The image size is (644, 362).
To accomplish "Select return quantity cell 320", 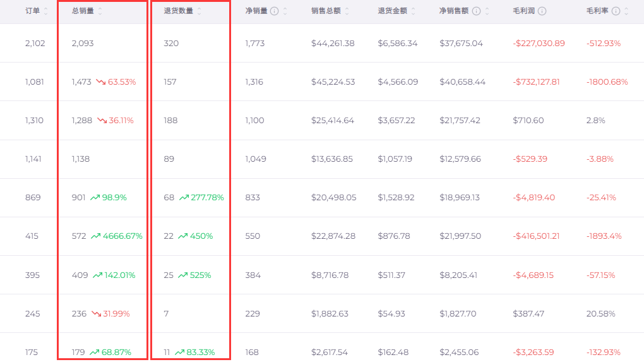I will pos(171,44).
